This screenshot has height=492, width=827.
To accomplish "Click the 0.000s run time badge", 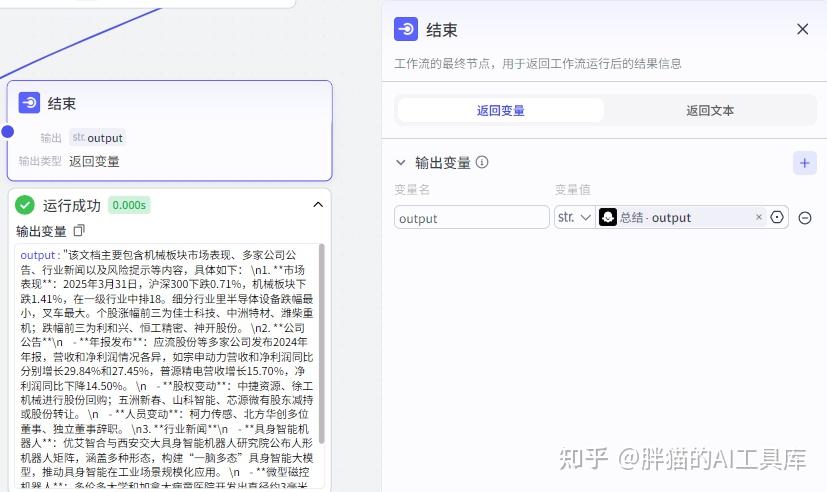I will (x=129, y=205).
